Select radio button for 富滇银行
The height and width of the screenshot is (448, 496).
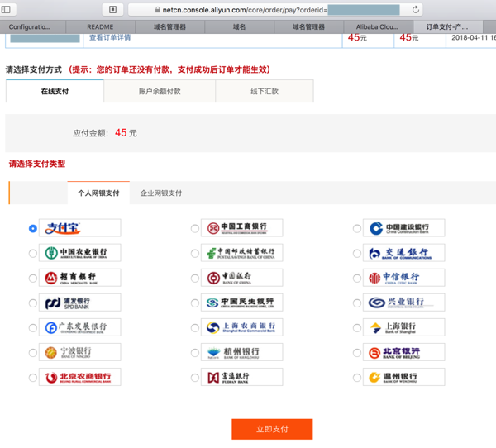(195, 378)
